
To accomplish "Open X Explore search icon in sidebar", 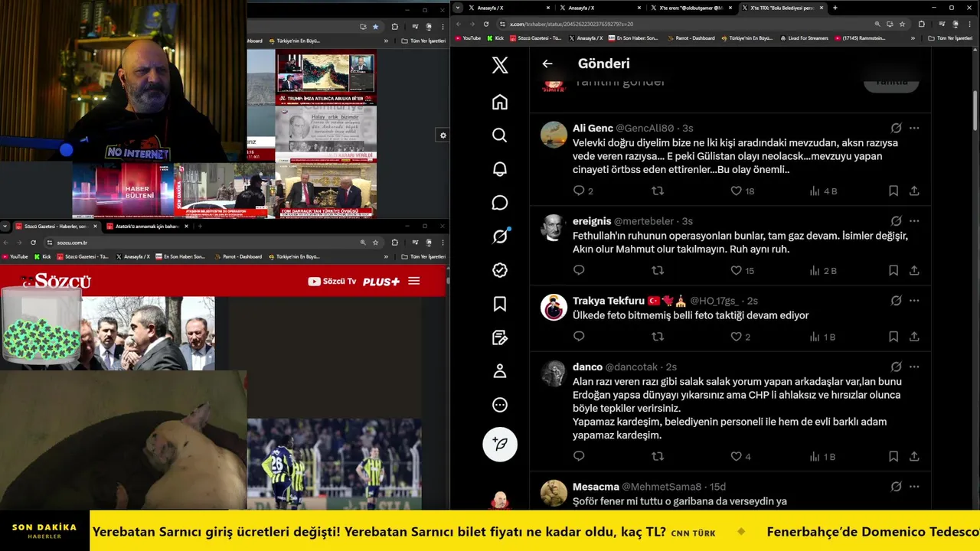I will 500,135.
